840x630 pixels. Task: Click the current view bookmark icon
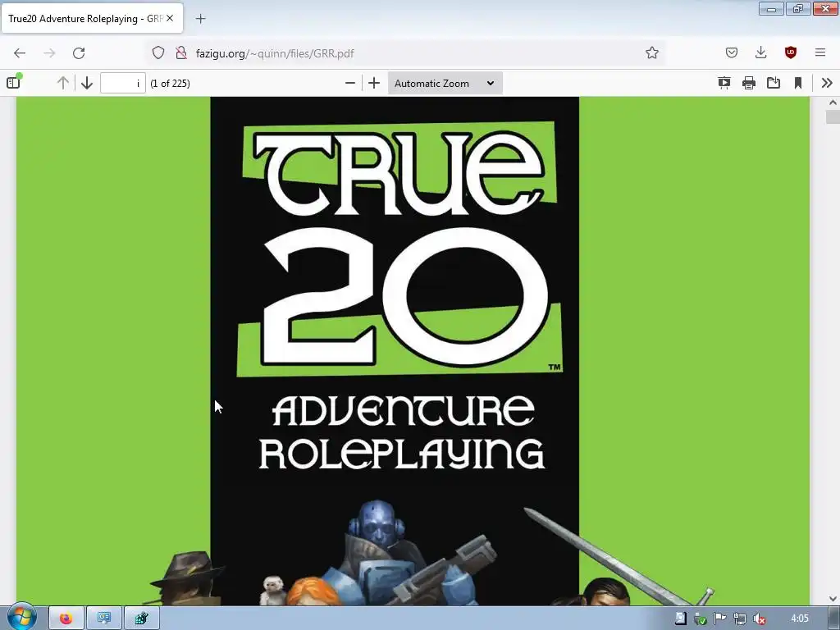point(797,83)
